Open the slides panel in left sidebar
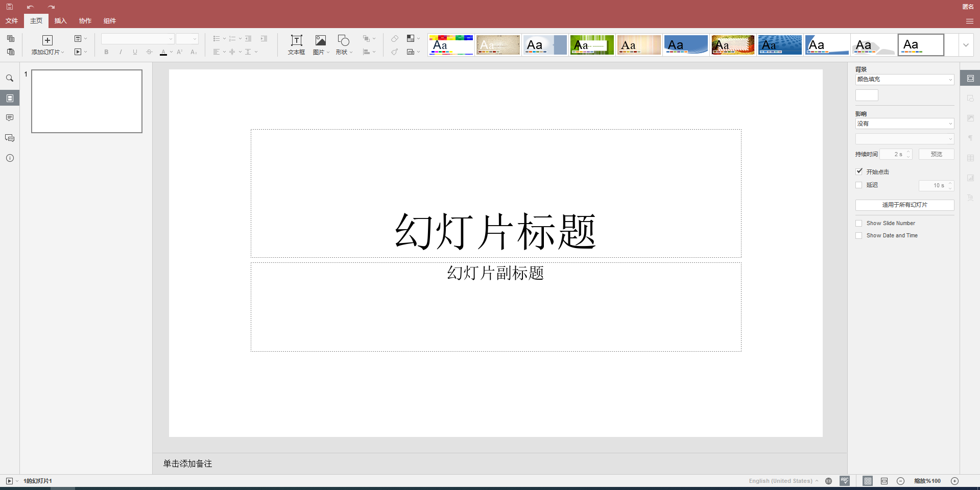This screenshot has width=980, height=490. [x=10, y=98]
